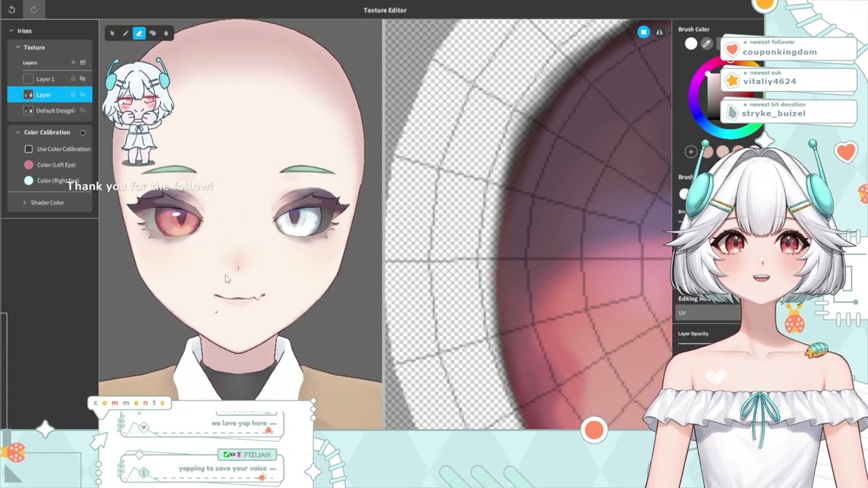The width and height of the screenshot is (868, 488).
Task: Click the yapping to save your voice comment
Action: click(x=222, y=468)
